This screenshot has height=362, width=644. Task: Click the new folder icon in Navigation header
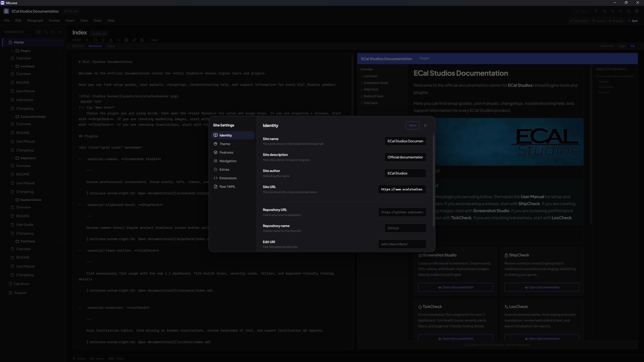(x=53, y=32)
